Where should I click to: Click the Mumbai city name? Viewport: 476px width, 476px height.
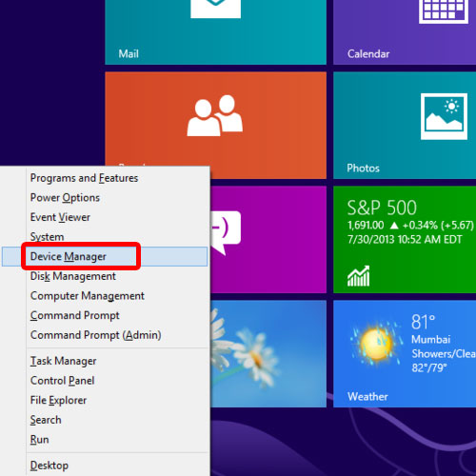pyautogui.click(x=431, y=340)
